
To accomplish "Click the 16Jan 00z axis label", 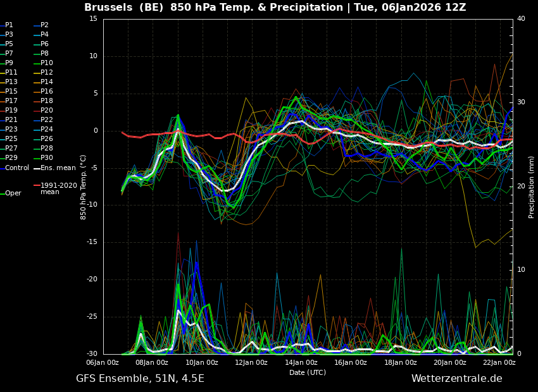I will point(350,362).
